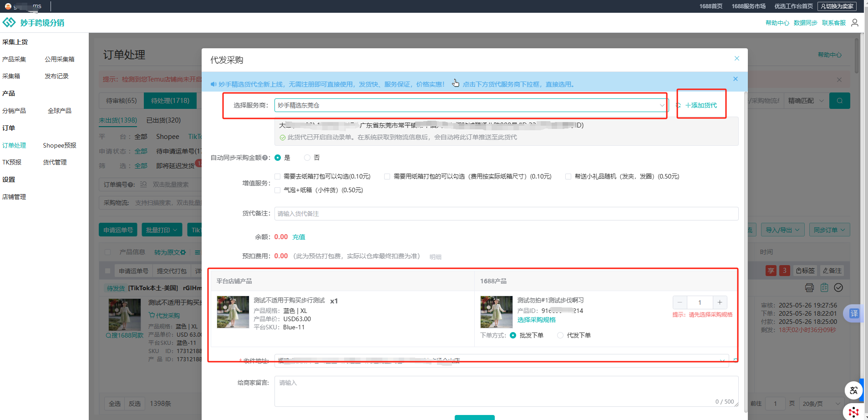Click the 给商家留言 textarea

pos(506,391)
